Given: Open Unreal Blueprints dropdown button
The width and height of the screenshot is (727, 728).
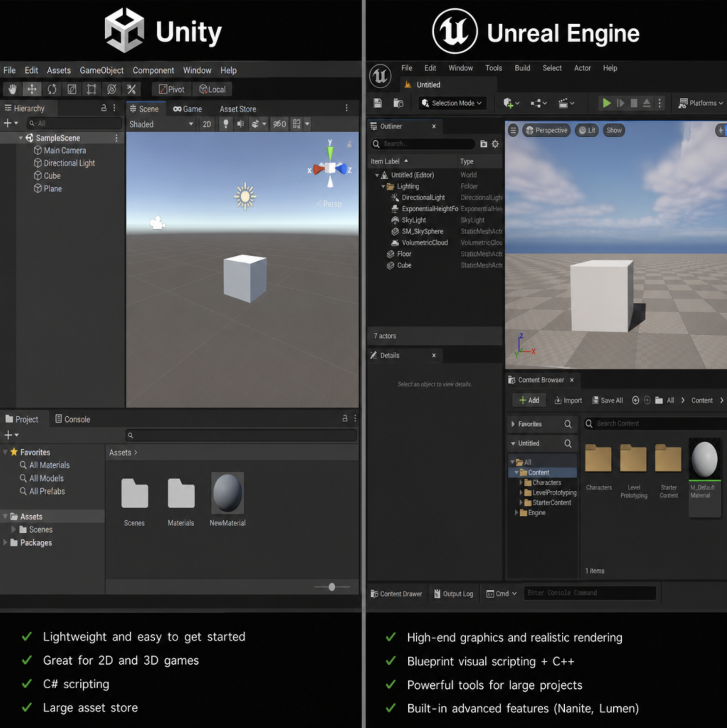Looking at the screenshot, I should pyautogui.click(x=538, y=103).
